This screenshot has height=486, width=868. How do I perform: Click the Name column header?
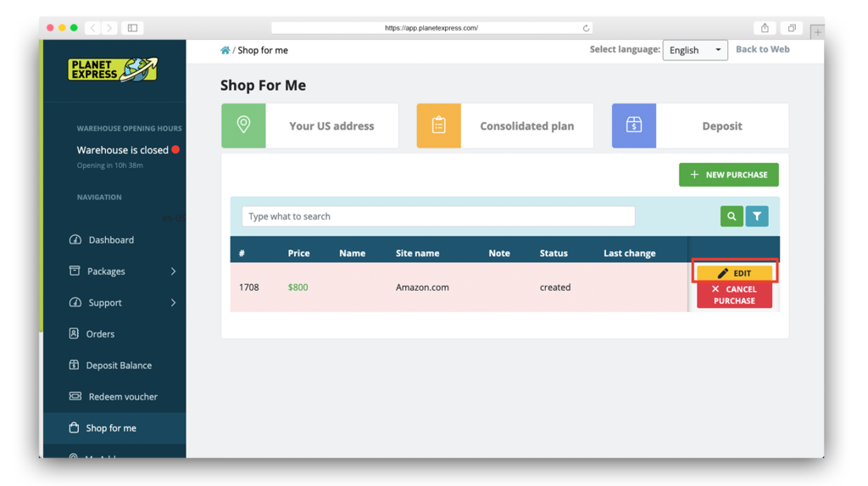[x=352, y=254]
